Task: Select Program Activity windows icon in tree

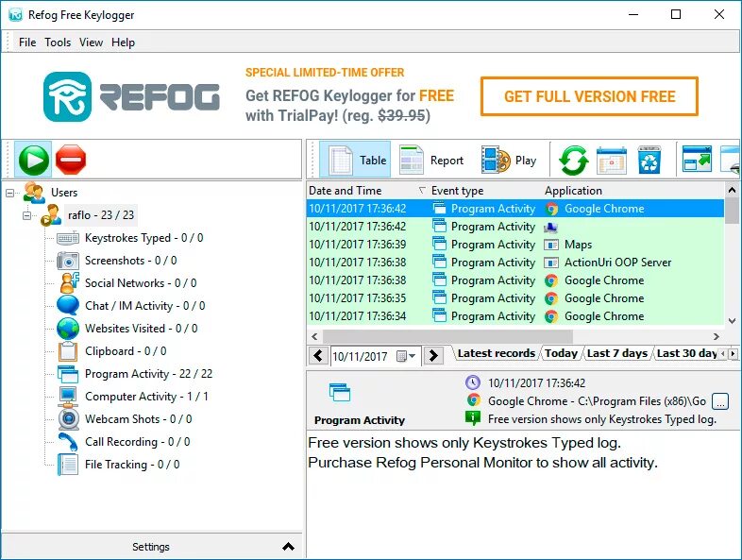Action: [68, 374]
